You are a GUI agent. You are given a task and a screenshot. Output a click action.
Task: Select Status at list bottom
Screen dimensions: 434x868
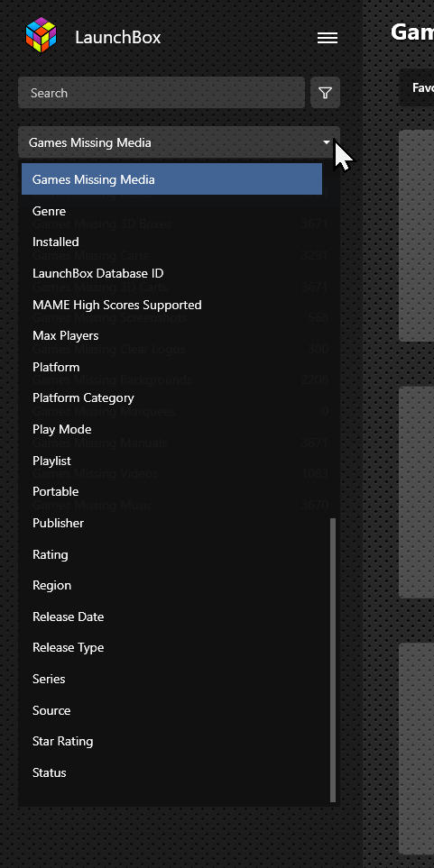tap(171, 772)
